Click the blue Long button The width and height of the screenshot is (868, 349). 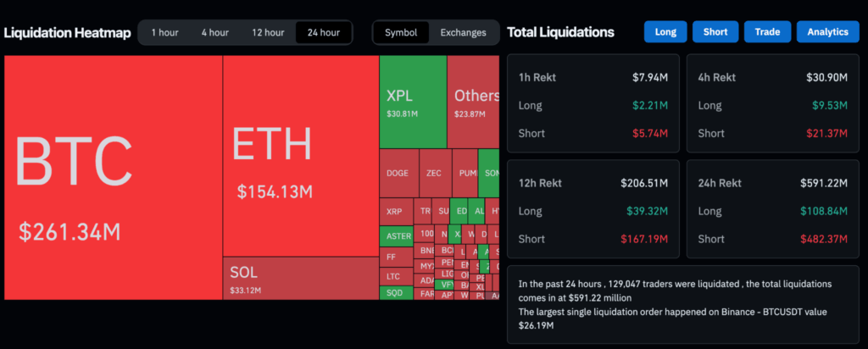tap(665, 32)
